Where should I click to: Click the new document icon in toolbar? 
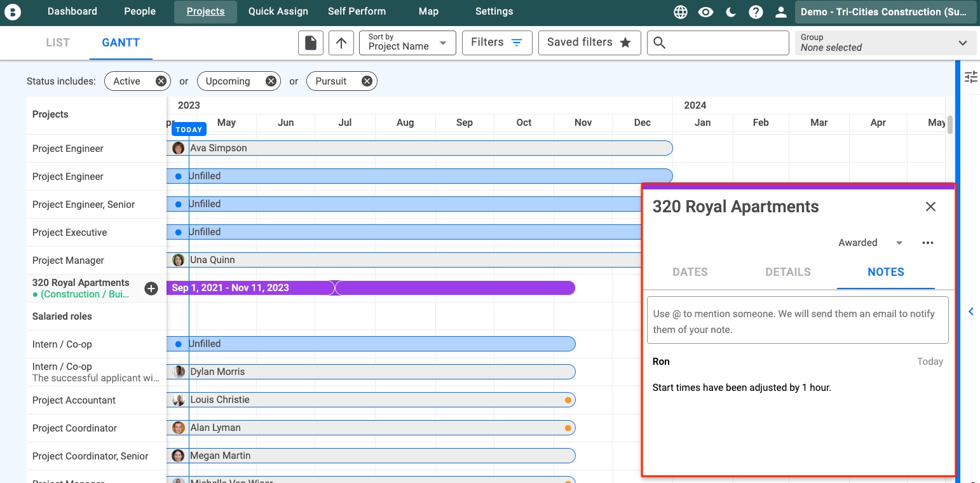(311, 43)
